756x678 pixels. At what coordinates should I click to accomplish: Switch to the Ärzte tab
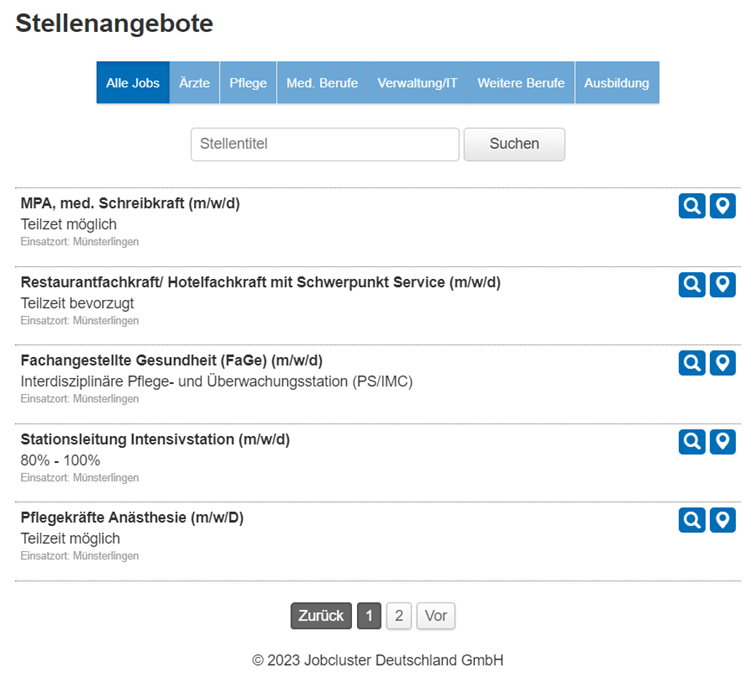[x=194, y=83]
